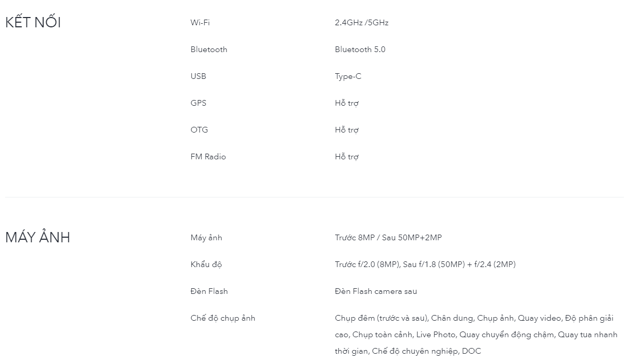This screenshot has height=364, width=627.
Task: Click the Đèn Flash camera sau value
Action: click(x=376, y=291)
